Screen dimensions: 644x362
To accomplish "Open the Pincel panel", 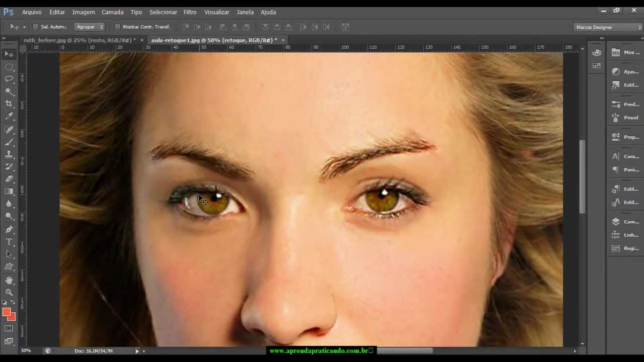I will pos(625,118).
